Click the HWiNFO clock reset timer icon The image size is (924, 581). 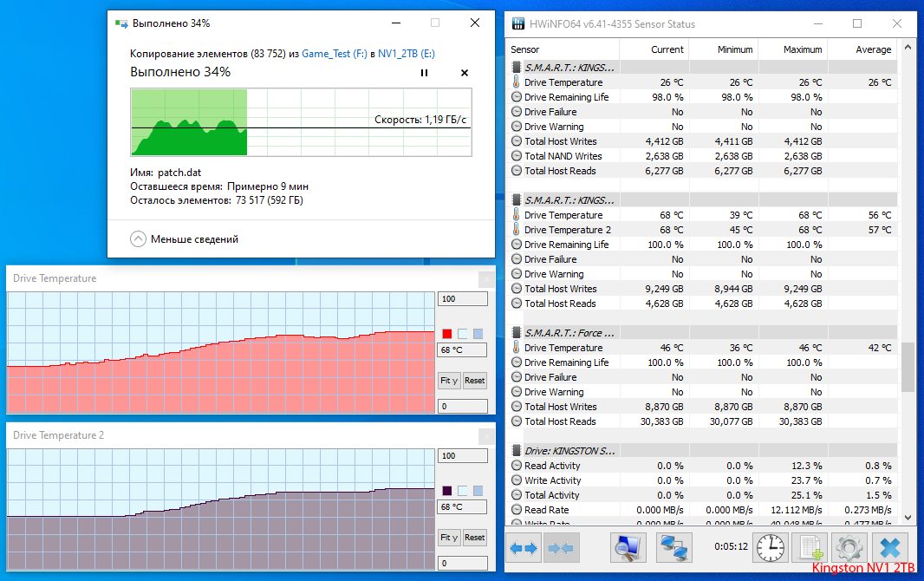(x=771, y=548)
